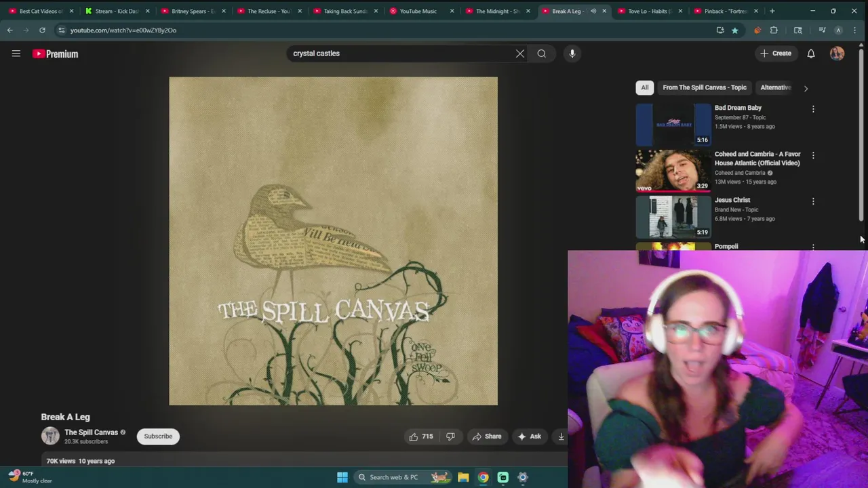
Task: Open the Windows Start menu
Action: coord(342,477)
